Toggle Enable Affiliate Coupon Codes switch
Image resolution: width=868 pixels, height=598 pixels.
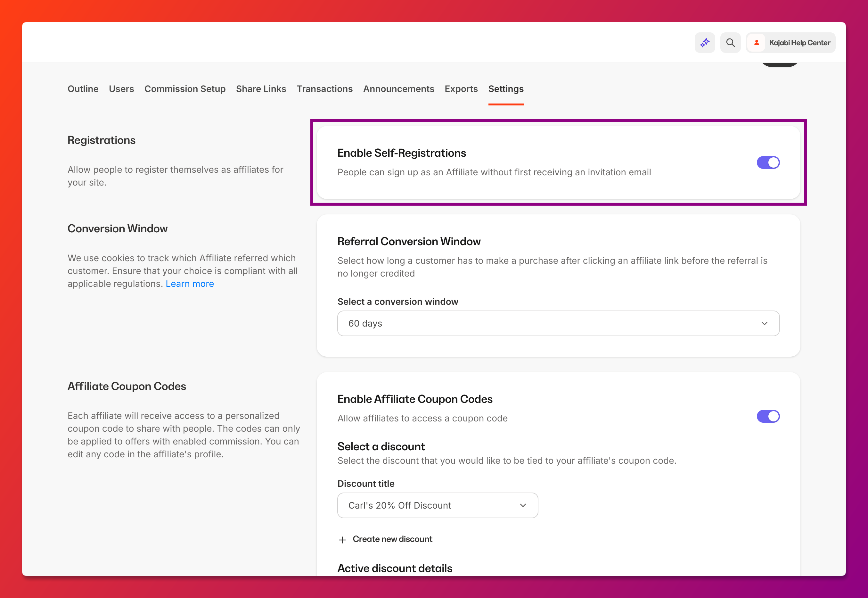768,416
